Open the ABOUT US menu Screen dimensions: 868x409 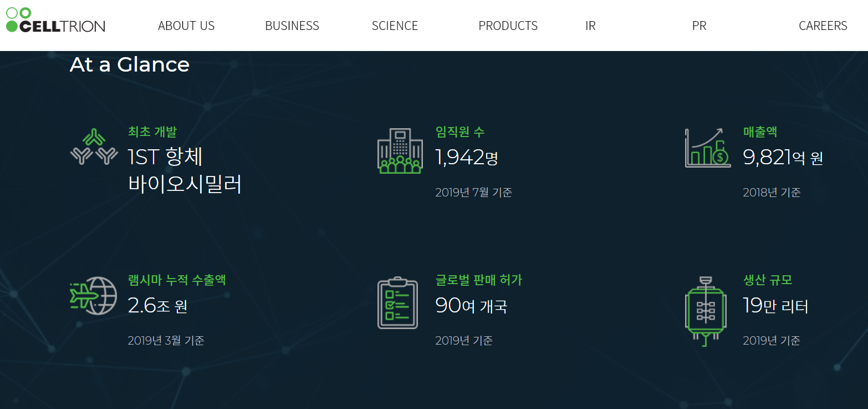click(x=186, y=26)
